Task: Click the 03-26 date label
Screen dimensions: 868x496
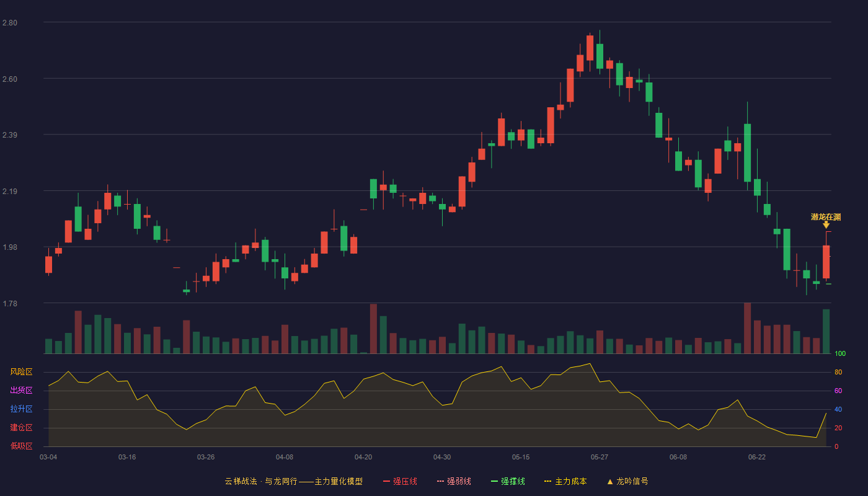Action: pyautogui.click(x=206, y=457)
